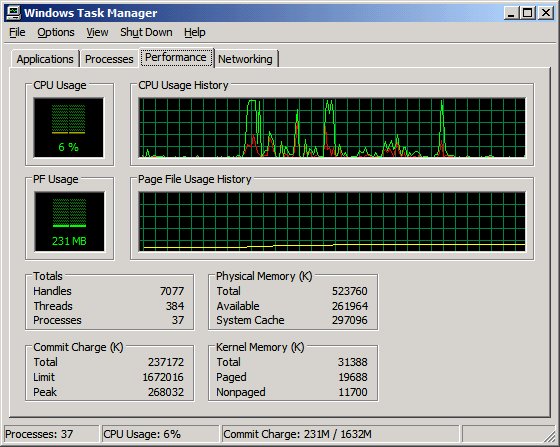Switch to the Processes tab
The width and height of the screenshot is (560, 447).
pyautogui.click(x=109, y=59)
